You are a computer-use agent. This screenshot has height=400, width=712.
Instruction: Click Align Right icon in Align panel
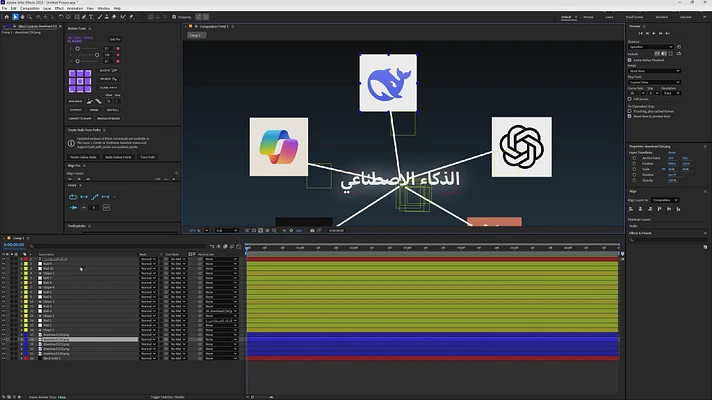coord(650,209)
